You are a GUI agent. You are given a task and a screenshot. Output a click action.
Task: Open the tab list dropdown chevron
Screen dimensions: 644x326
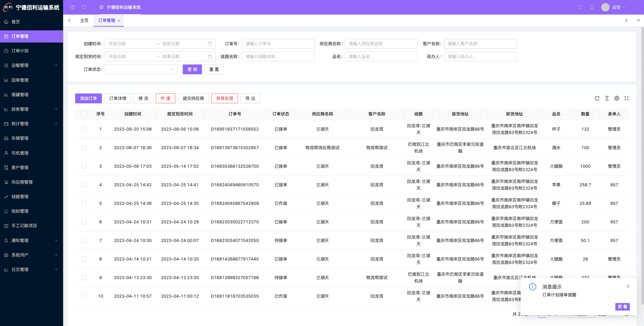pyautogui.click(x=638, y=20)
